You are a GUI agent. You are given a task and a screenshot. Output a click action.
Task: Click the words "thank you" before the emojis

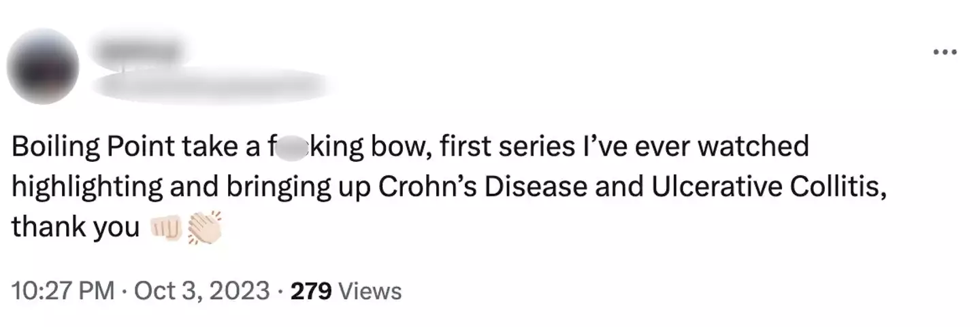pos(75,228)
